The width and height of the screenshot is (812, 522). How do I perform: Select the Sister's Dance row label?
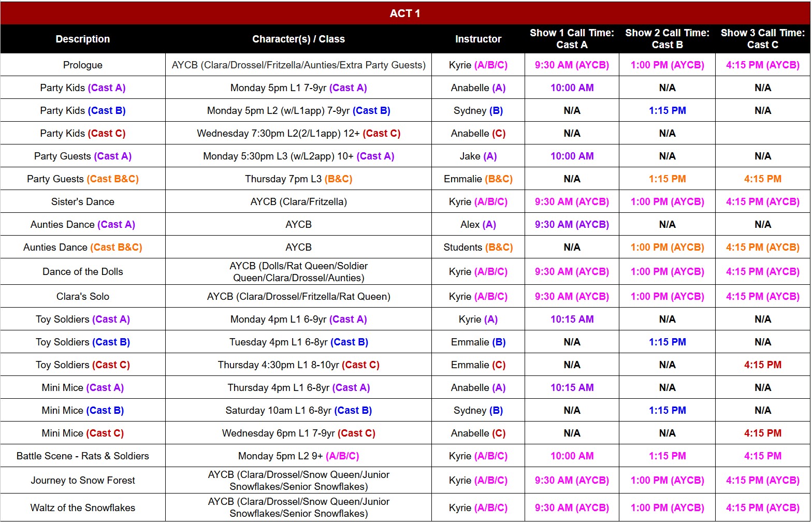pyautogui.click(x=83, y=201)
